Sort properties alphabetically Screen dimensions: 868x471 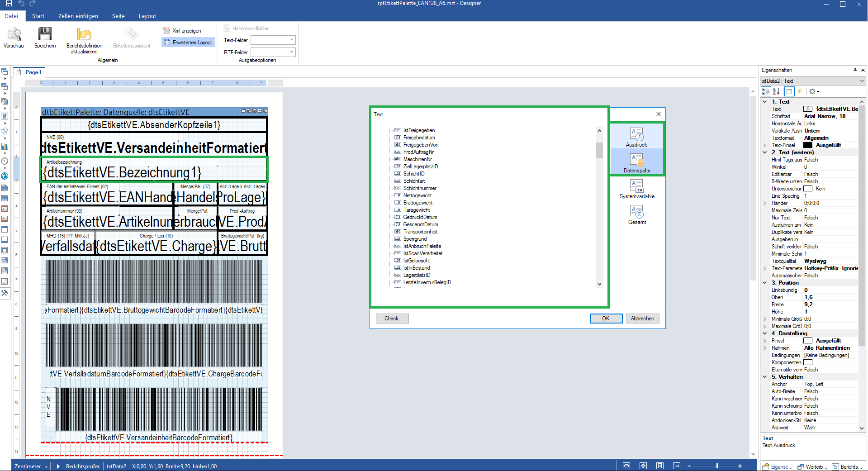click(x=776, y=91)
